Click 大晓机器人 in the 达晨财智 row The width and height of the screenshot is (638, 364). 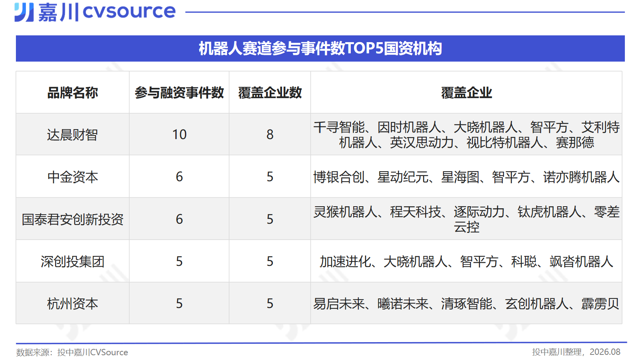(485, 127)
